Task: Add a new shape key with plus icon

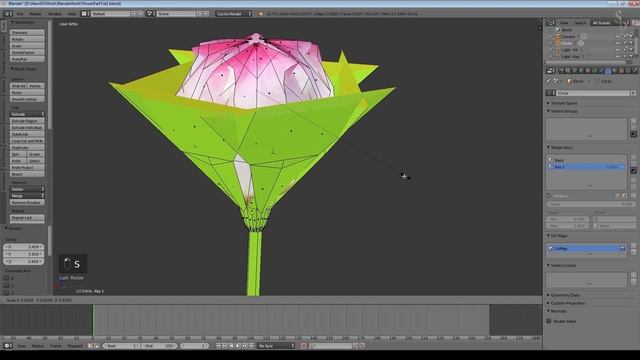Action: tap(633, 157)
